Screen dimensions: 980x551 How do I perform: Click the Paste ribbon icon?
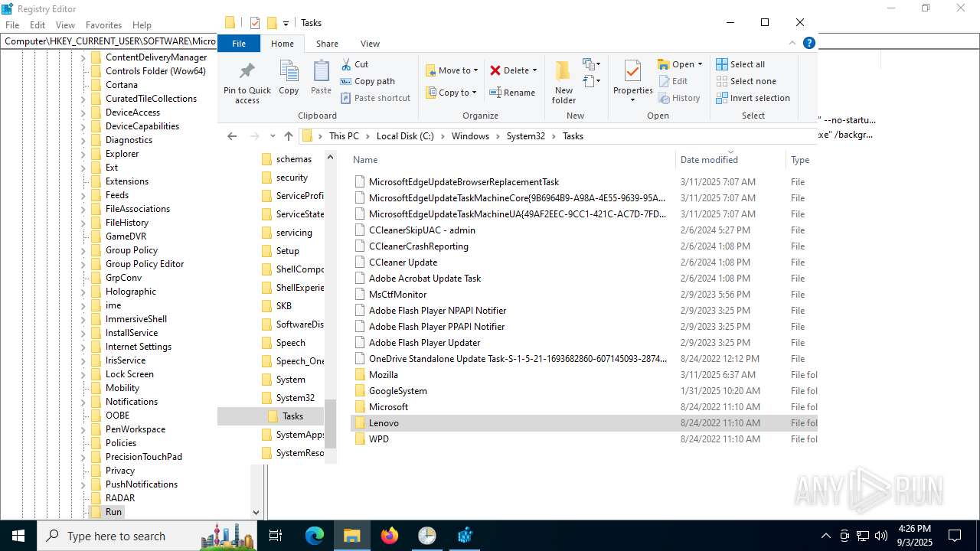tap(321, 72)
